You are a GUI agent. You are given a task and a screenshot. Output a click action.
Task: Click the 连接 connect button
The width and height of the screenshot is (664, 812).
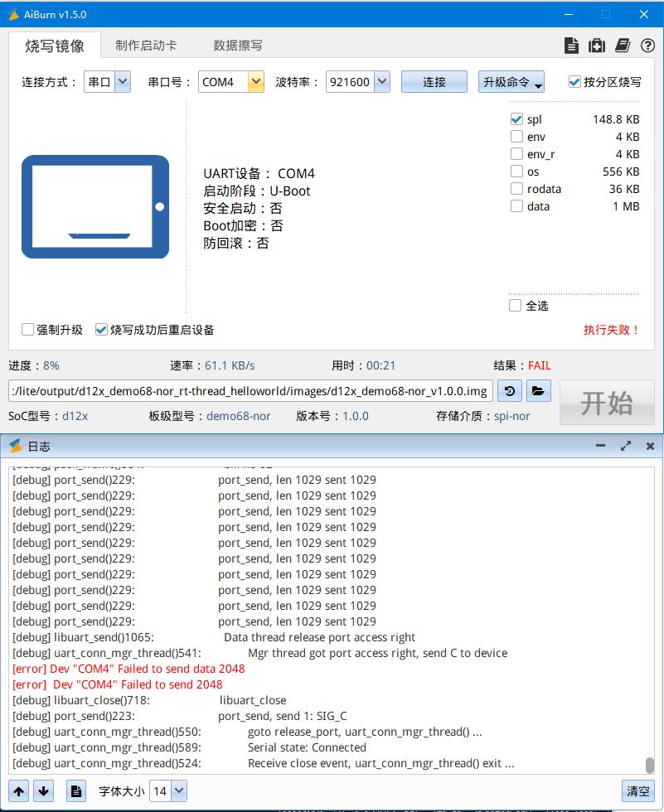(434, 82)
